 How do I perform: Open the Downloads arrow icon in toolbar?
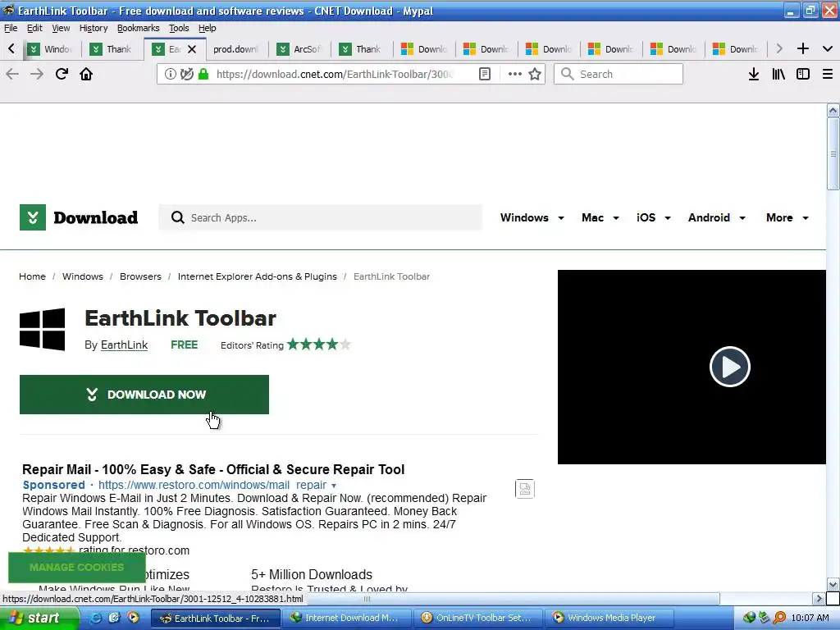point(754,74)
